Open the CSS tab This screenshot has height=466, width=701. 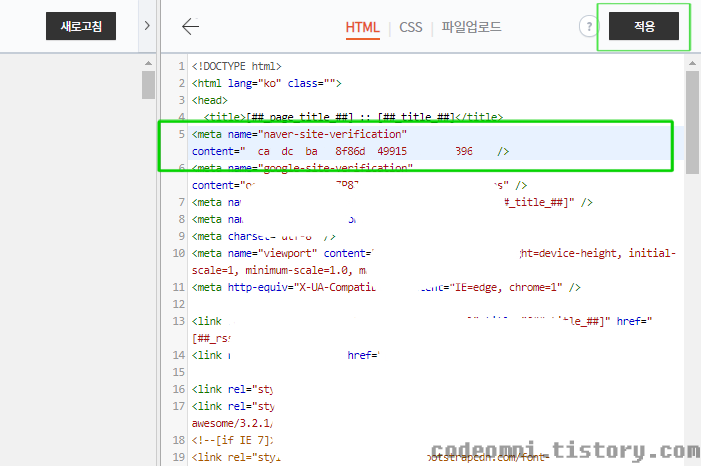tap(410, 27)
